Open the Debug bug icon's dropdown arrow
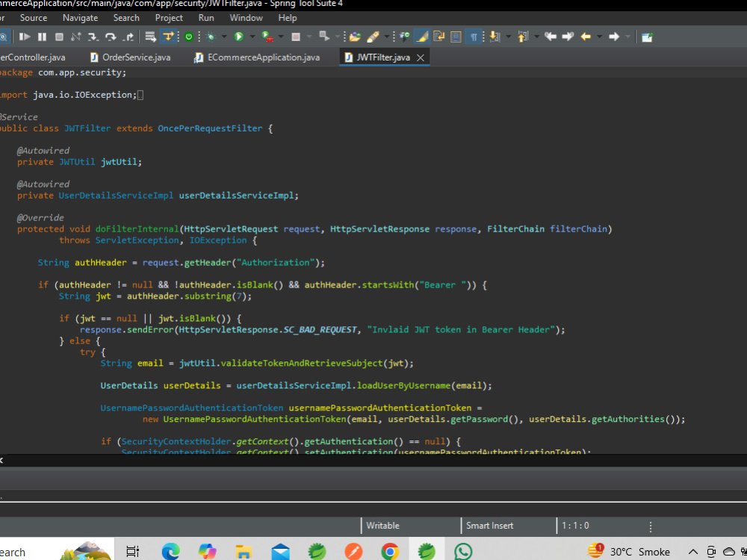Viewport: 747px width, 560px height. pyautogui.click(x=223, y=37)
